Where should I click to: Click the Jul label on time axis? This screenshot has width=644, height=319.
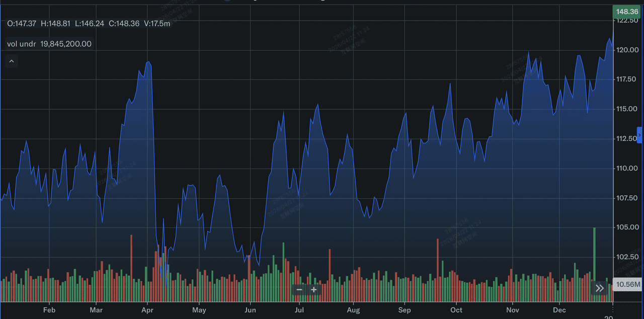click(298, 310)
